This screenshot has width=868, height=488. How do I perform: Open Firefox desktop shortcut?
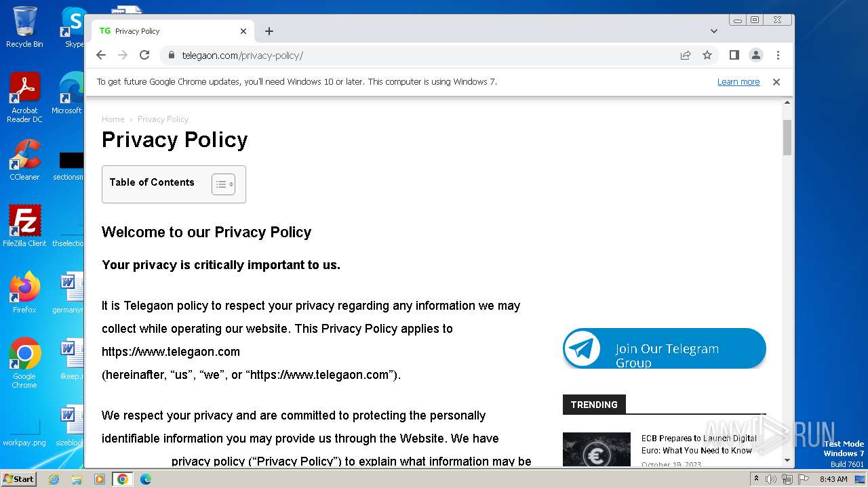24,292
